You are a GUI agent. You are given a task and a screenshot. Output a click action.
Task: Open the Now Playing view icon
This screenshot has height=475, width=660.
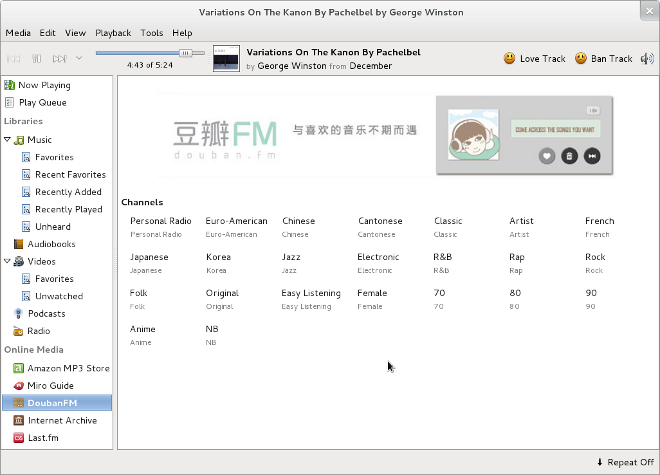coord(9,85)
